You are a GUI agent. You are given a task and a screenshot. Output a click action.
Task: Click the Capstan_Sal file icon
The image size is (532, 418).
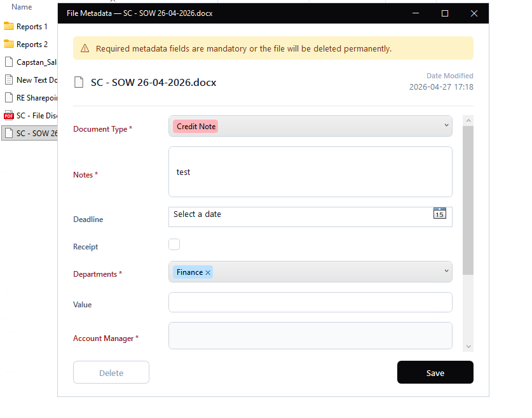point(9,62)
